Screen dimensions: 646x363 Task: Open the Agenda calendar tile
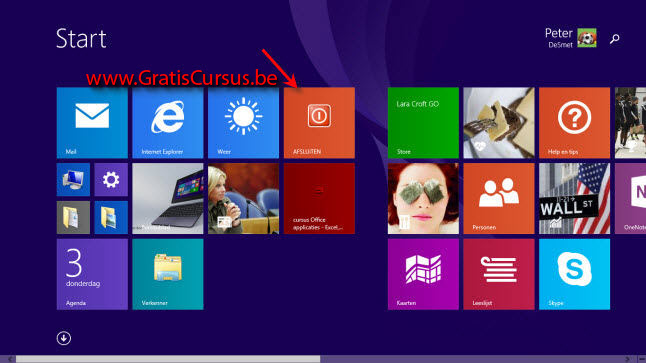(x=92, y=274)
